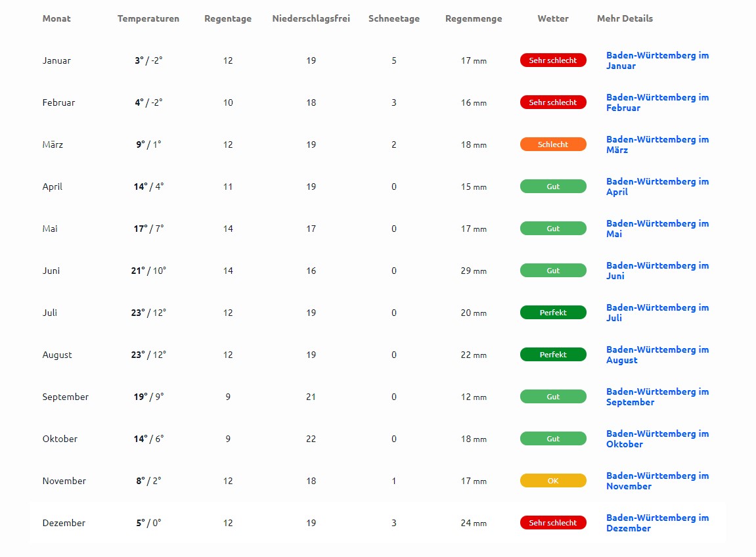Open the Baden-Württemberg im Februar link
The height and width of the screenshot is (557, 756).
pyautogui.click(x=657, y=102)
